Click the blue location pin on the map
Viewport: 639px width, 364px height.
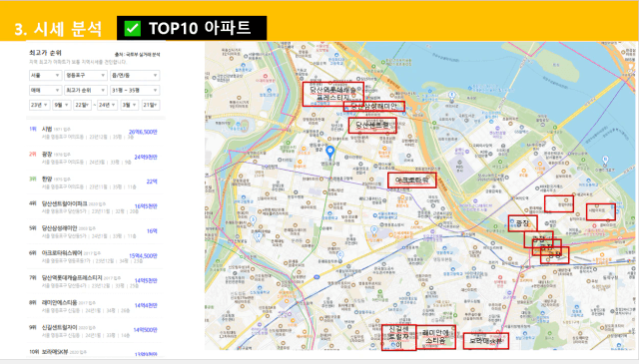click(330, 153)
